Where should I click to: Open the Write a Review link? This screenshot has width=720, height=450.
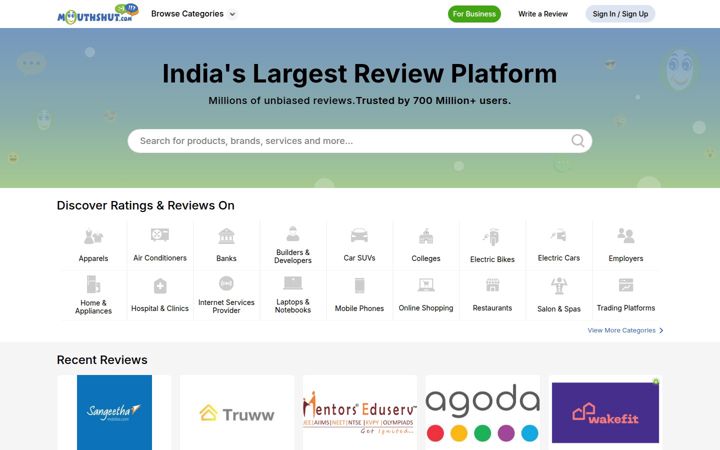click(543, 14)
